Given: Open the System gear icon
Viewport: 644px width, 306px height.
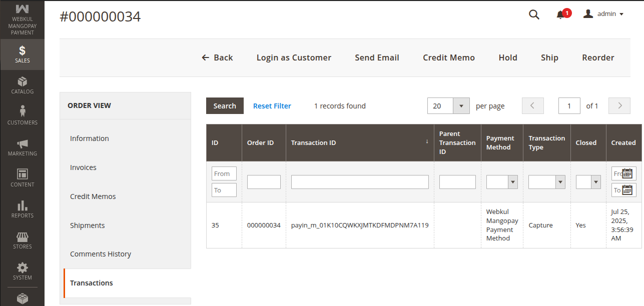Looking at the screenshot, I should click(x=22, y=271).
